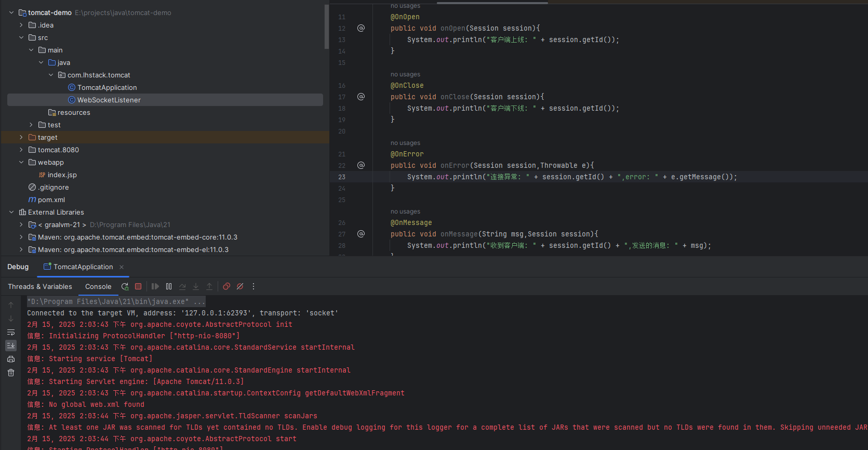The width and height of the screenshot is (868, 450).
Task: Pause the program execution
Action: [x=169, y=286]
